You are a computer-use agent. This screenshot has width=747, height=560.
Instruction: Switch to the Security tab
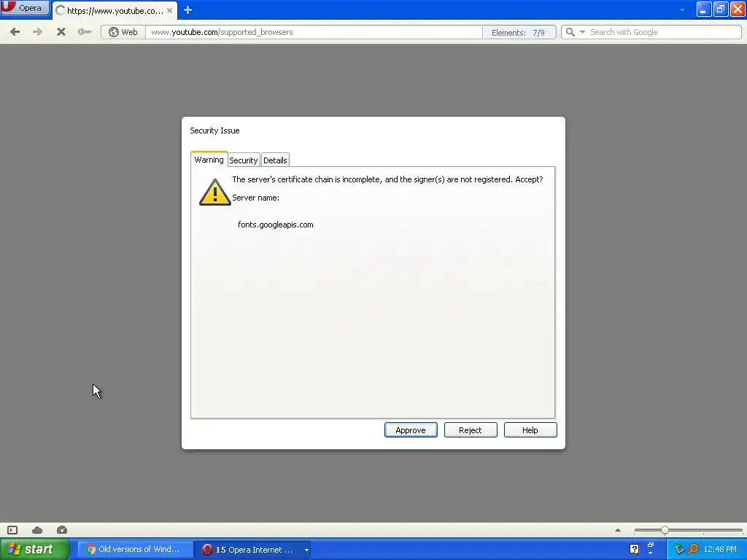pyautogui.click(x=244, y=160)
